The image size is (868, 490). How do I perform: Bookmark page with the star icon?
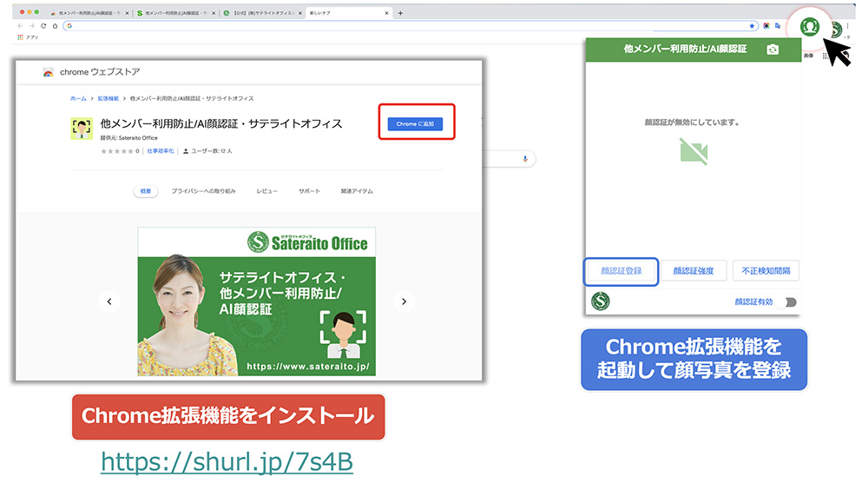coord(752,25)
